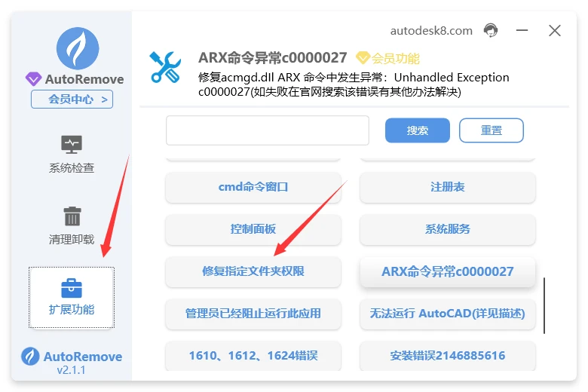Click the 重置 reset button
Image resolution: width=588 pixels, height=392 pixels.
(492, 130)
